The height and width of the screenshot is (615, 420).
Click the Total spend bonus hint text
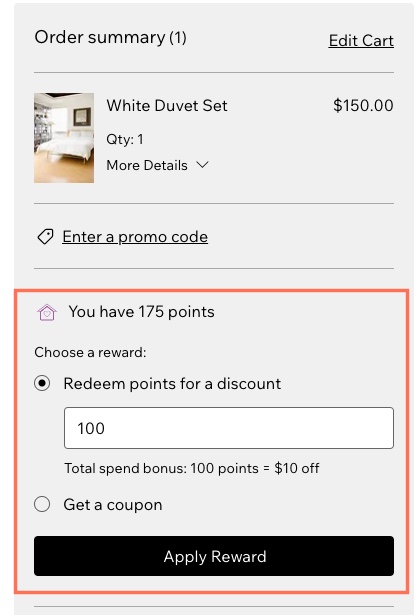click(x=192, y=468)
